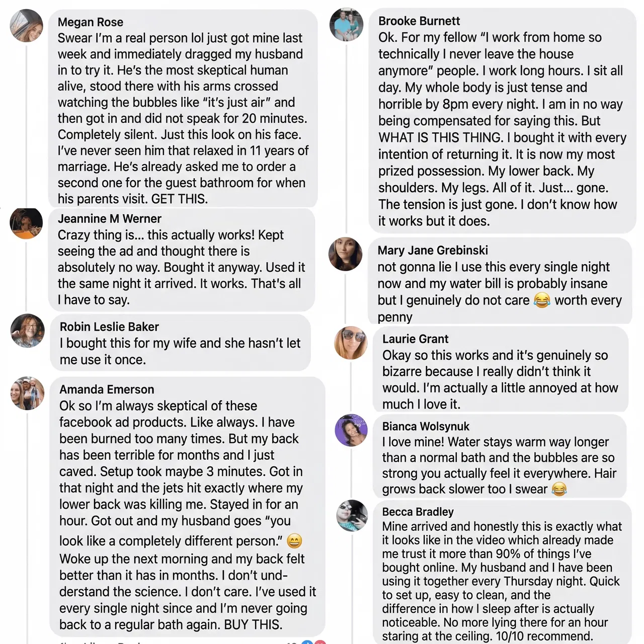Click the Amanda Emerson name link
The height and width of the screenshot is (644, 644).
tap(107, 389)
